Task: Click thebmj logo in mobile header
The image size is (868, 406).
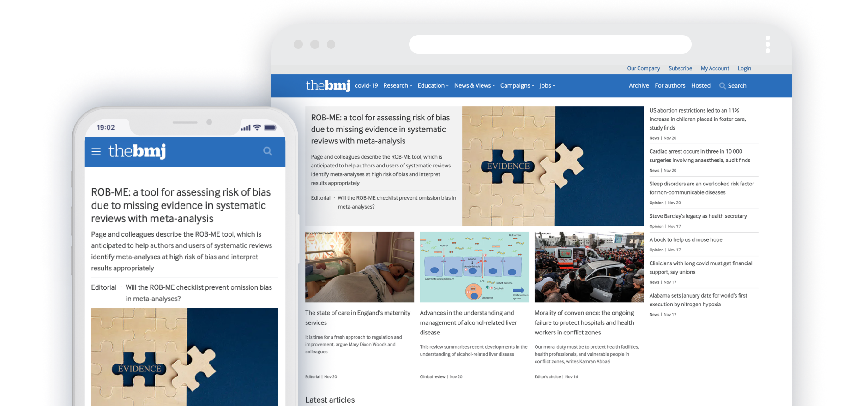Action: (137, 151)
